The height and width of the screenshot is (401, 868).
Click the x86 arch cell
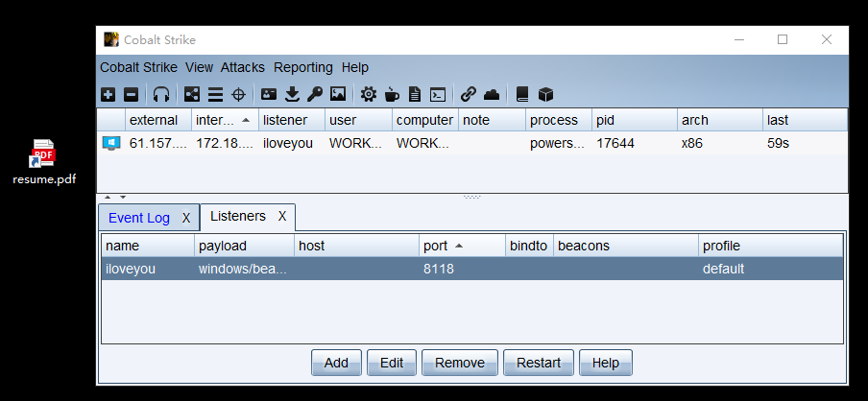719,144
